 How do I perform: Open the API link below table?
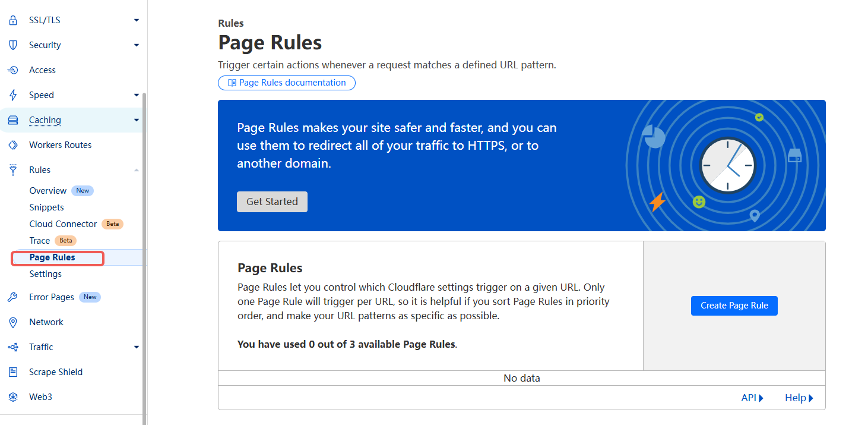coord(752,398)
